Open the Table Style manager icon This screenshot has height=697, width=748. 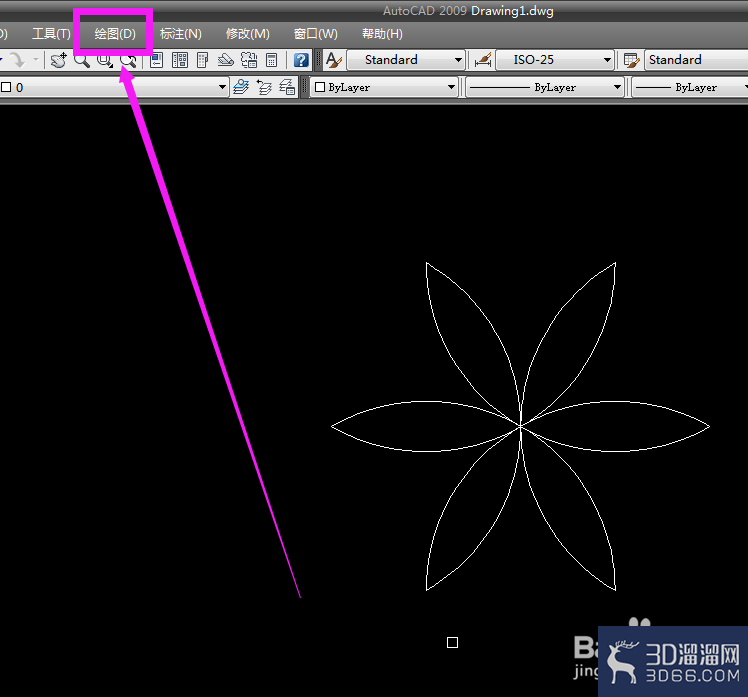tap(631, 60)
